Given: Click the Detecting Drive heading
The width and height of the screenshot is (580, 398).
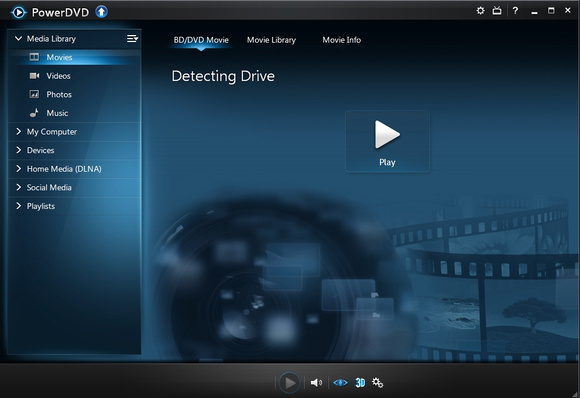Looking at the screenshot, I should 223,76.
